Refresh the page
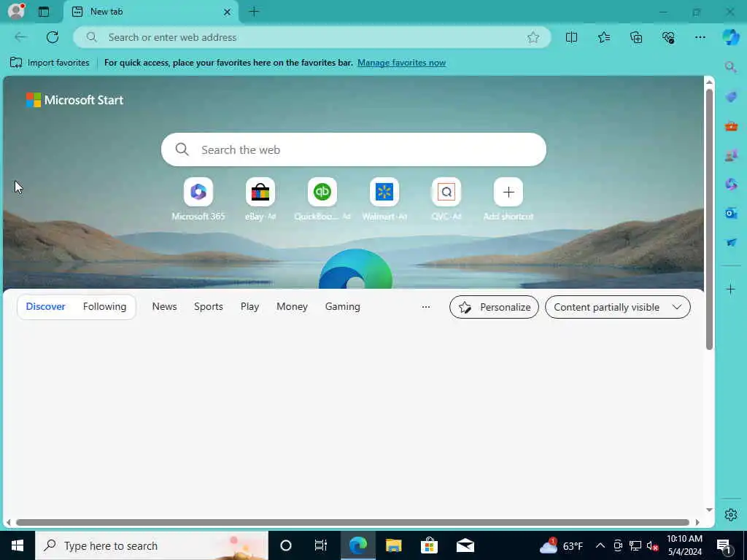This screenshot has height=560, width=747. click(x=53, y=37)
